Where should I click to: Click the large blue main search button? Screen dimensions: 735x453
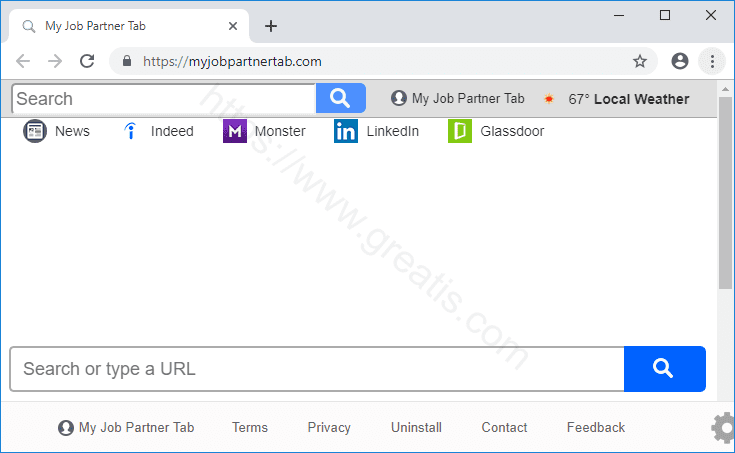[665, 369]
